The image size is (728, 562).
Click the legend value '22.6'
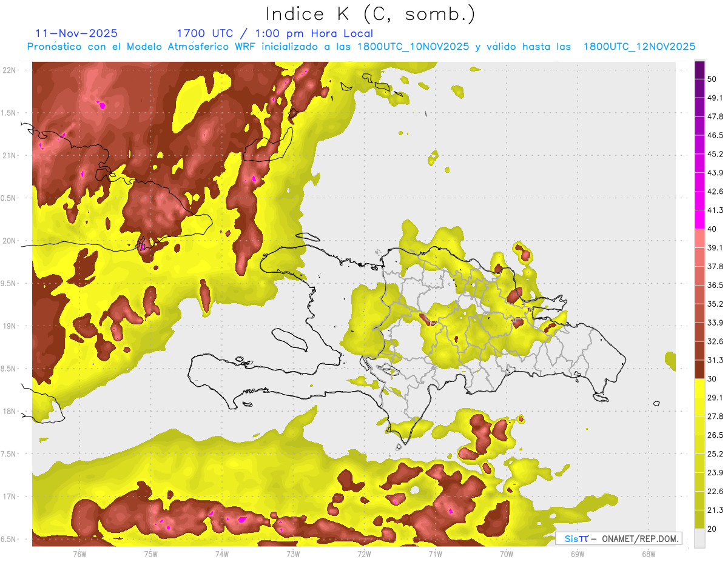pyautogui.click(x=715, y=491)
